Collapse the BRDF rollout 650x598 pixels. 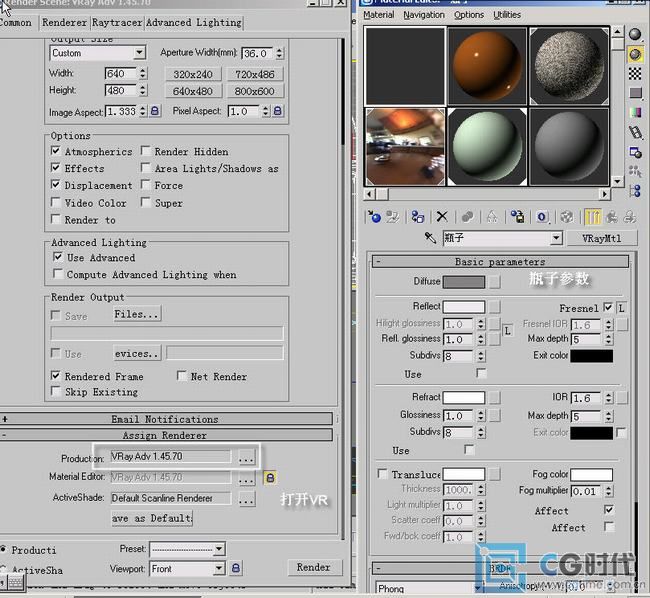pos(500,568)
